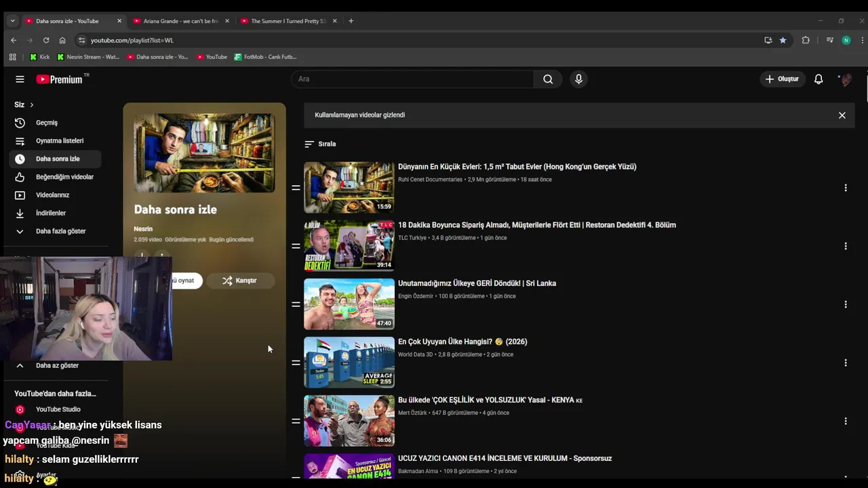The image size is (868, 488).
Task: Click the search magnifier button
Action: click(548, 79)
